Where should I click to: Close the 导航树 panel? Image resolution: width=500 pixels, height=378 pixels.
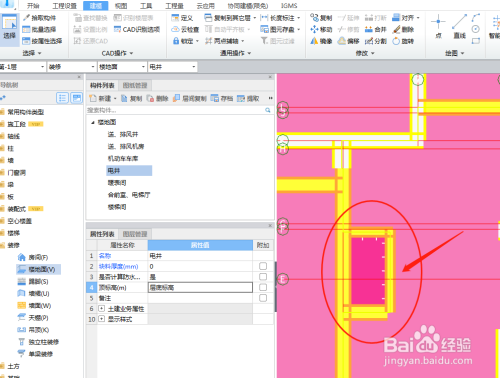tap(79, 77)
